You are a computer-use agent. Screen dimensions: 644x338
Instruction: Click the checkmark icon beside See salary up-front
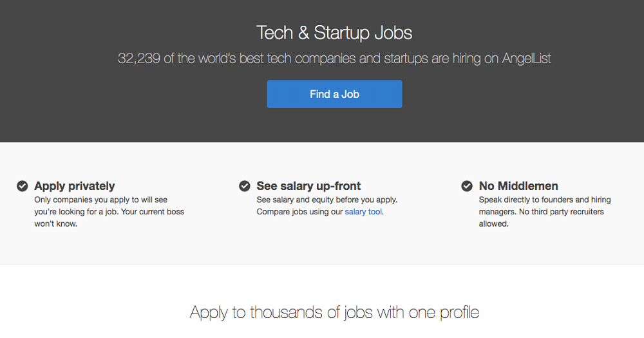[245, 186]
